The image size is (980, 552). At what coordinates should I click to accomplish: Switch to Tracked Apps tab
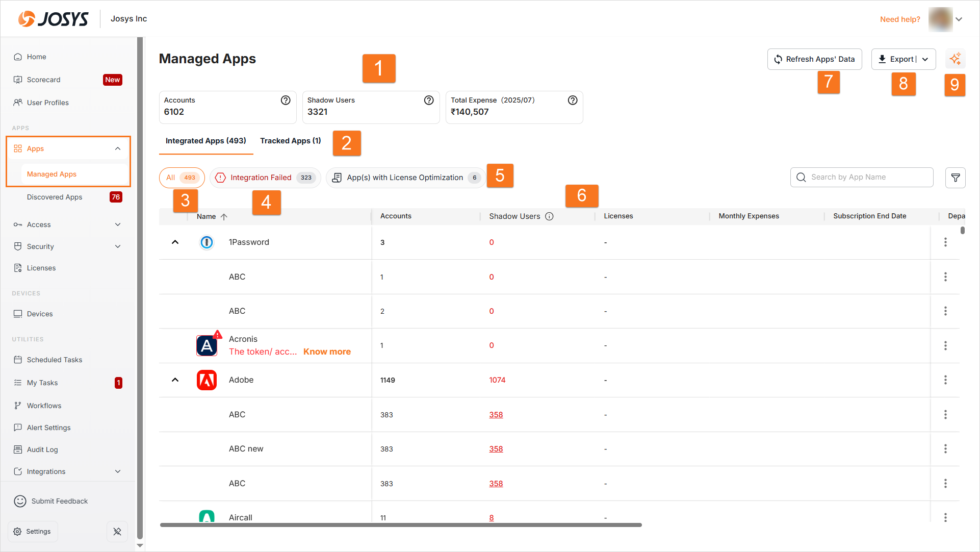pos(290,141)
